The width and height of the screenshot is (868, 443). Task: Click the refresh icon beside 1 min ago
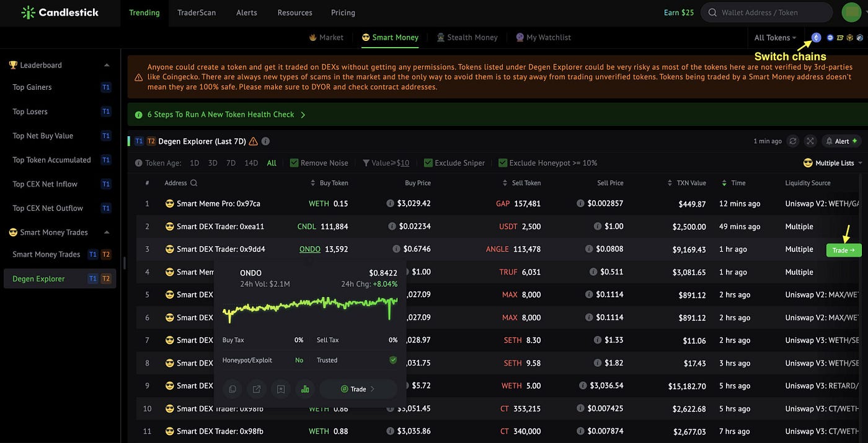tap(792, 141)
